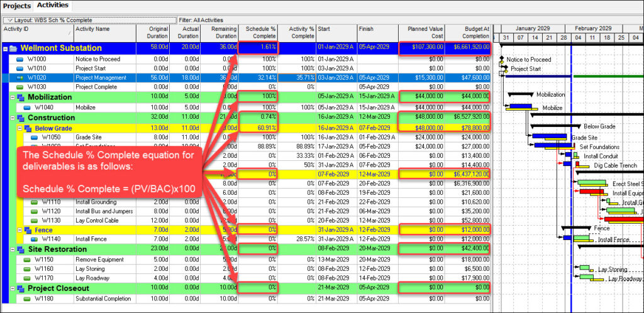Select the Lay Control Cable activity name
This screenshot has width=644, height=313.
coord(97,220)
